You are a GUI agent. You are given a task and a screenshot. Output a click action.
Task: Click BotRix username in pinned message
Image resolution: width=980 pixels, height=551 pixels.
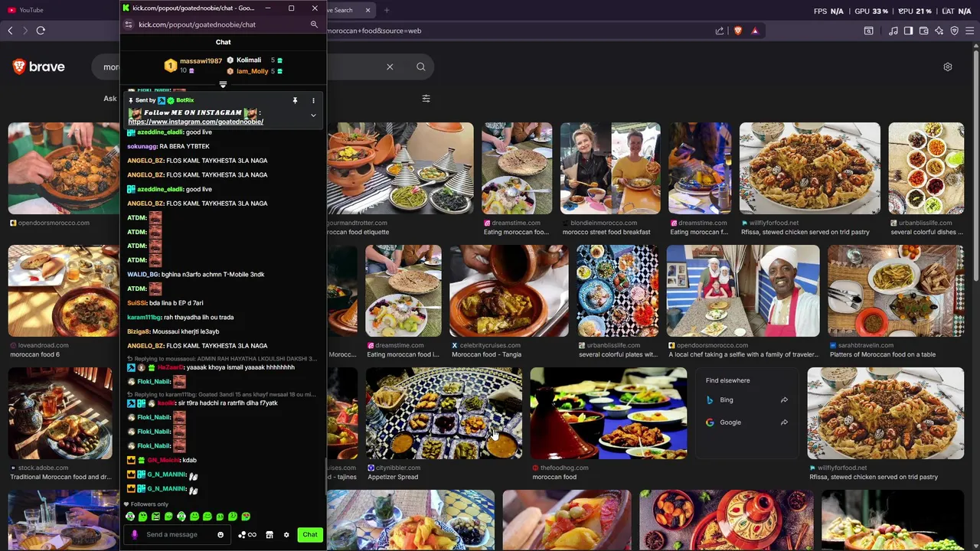(x=185, y=100)
